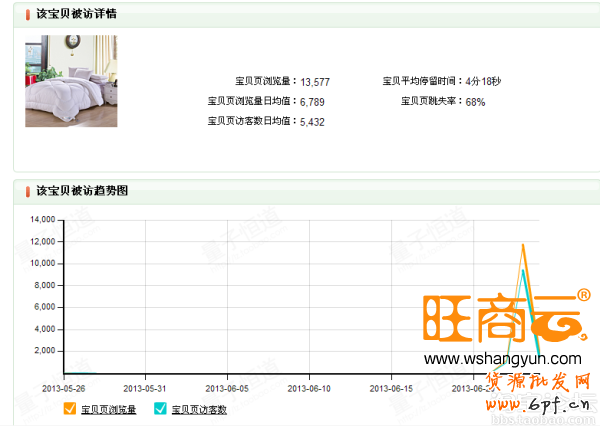Select the 2013-05-26 date on x-axis
Image resolution: width=600 pixels, height=426 pixels.
[x=64, y=387]
